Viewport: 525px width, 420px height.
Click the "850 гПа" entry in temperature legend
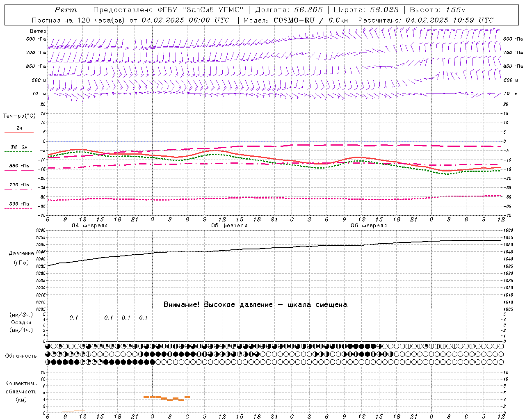pyautogui.click(x=19, y=166)
